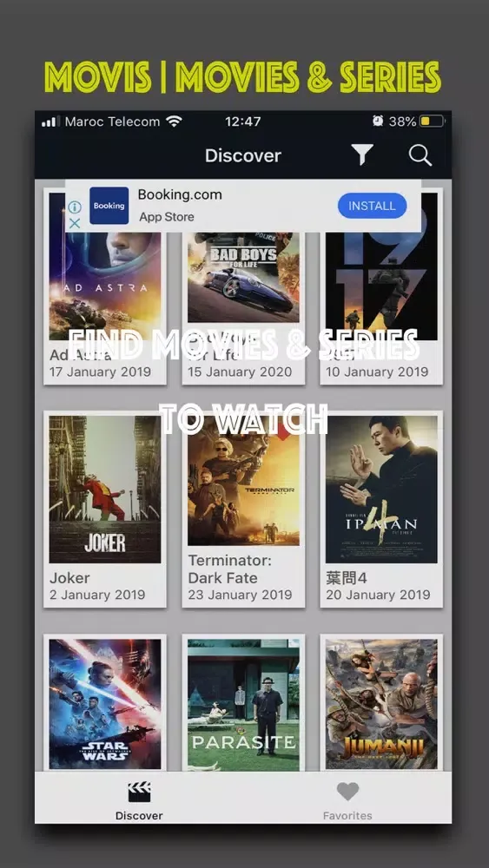Tap the alarm icon in status bar
The image size is (489, 868).
click(x=378, y=122)
